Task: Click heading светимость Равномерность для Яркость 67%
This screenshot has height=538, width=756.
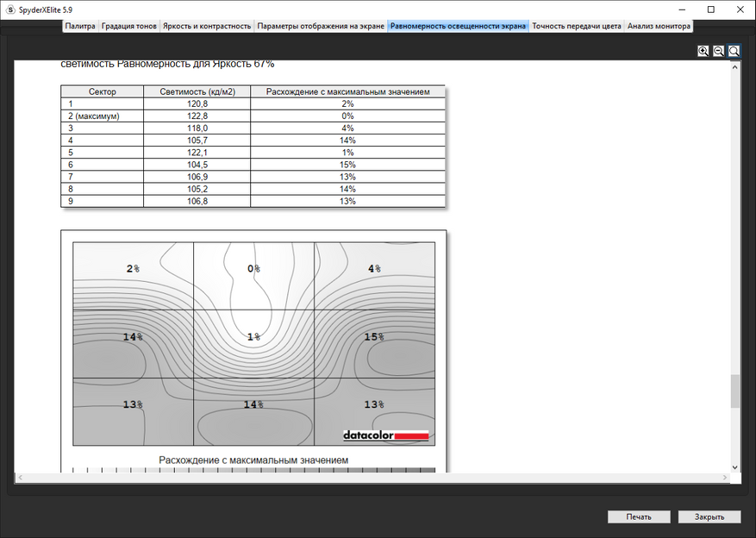Action: pyautogui.click(x=167, y=64)
